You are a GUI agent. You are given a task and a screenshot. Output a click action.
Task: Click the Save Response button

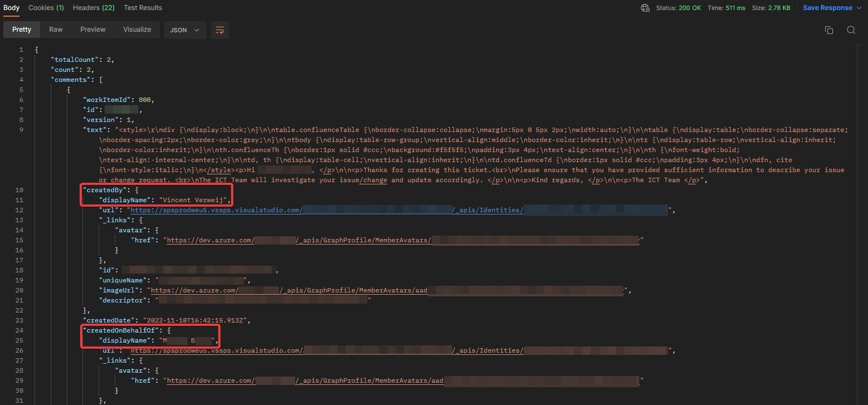coord(828,8)
